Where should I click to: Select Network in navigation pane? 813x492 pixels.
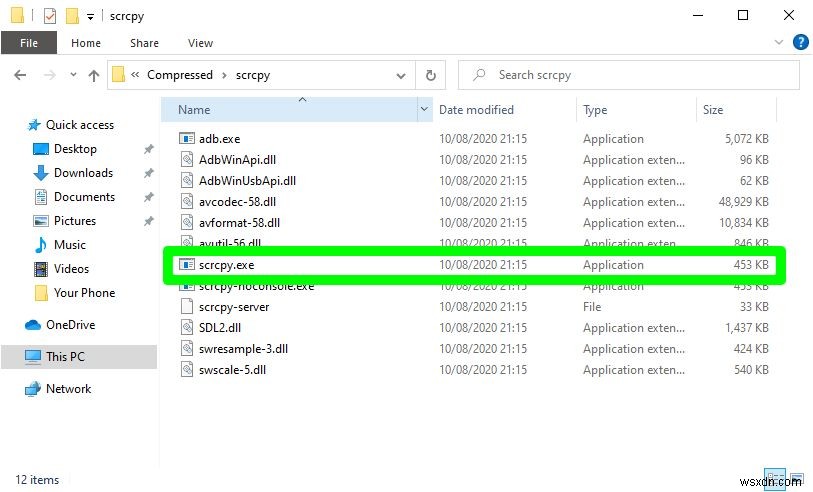point(68,389)
